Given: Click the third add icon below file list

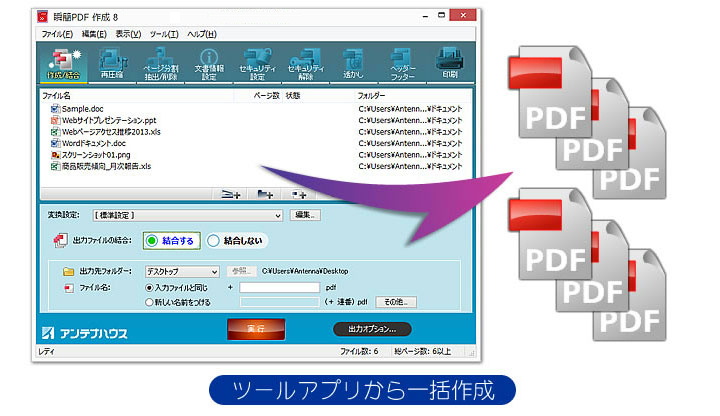Looking at the screenshot, I should [x=299, y=195].
